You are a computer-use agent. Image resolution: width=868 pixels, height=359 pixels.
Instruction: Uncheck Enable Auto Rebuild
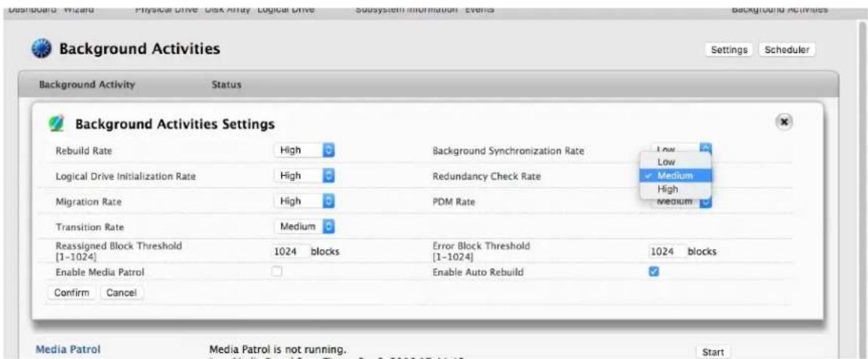coord(654,272)
